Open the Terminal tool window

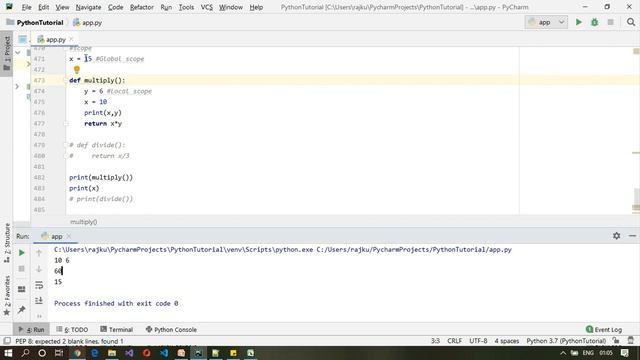point(117,329)
